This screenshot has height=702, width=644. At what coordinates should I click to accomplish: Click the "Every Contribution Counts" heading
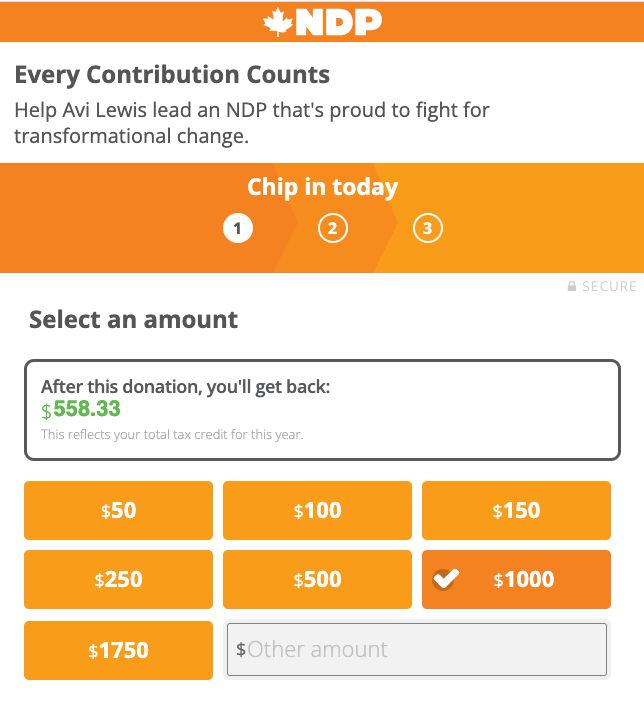172,74
